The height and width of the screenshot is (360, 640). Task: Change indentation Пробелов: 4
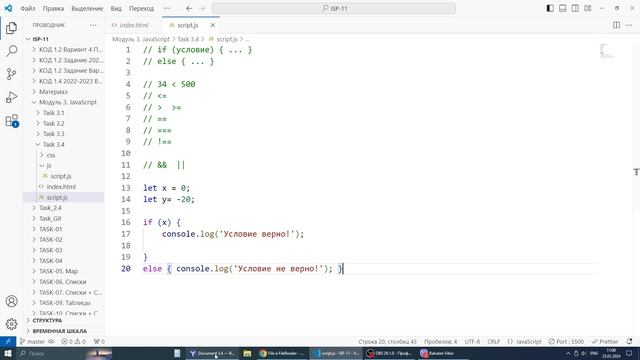[440, 341]
